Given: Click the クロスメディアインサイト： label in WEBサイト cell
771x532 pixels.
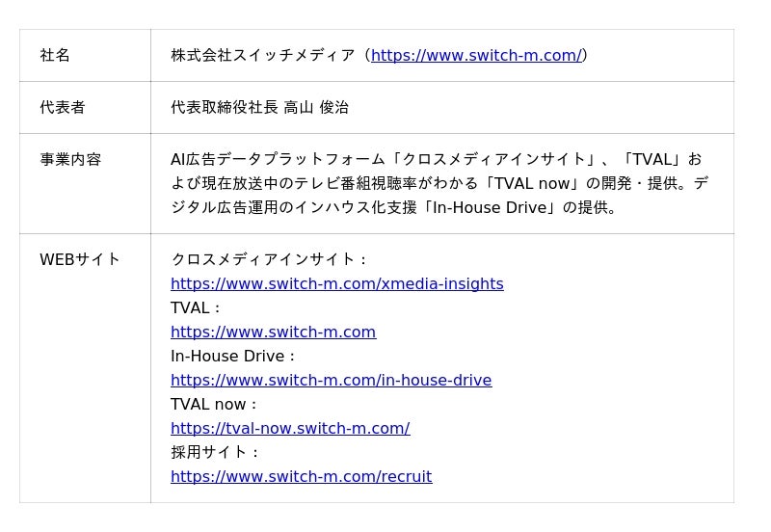Looking at the screenshot, I should click(270, 259).
